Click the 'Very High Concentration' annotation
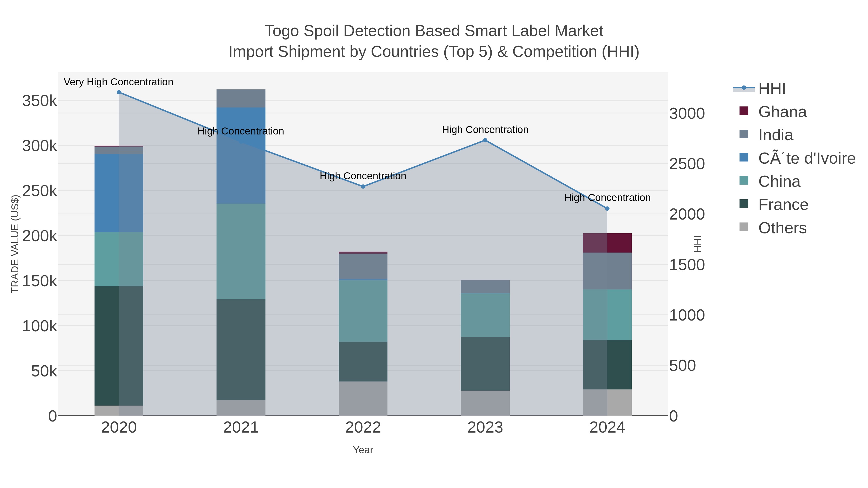 pyautogui.click(x=119, y=82)
